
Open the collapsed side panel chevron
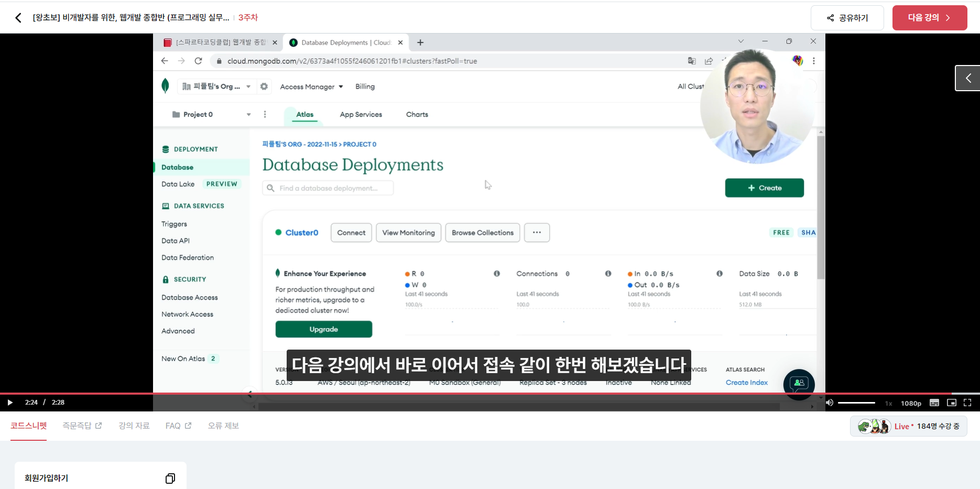968,78
